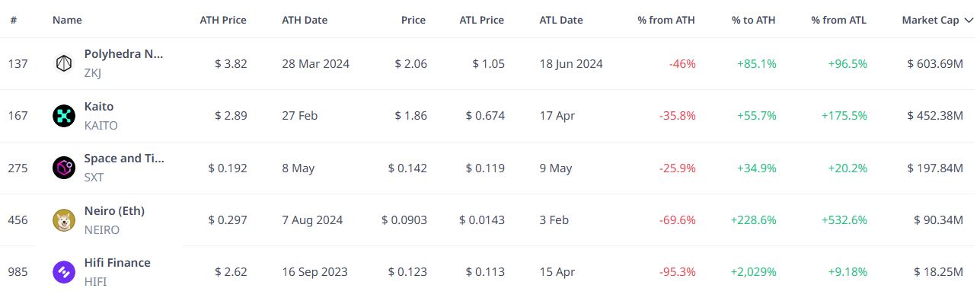Viewport: 980px width, 298px height.
Task: Open the Kaito coin page link
Action: click(x=101, y=116)
